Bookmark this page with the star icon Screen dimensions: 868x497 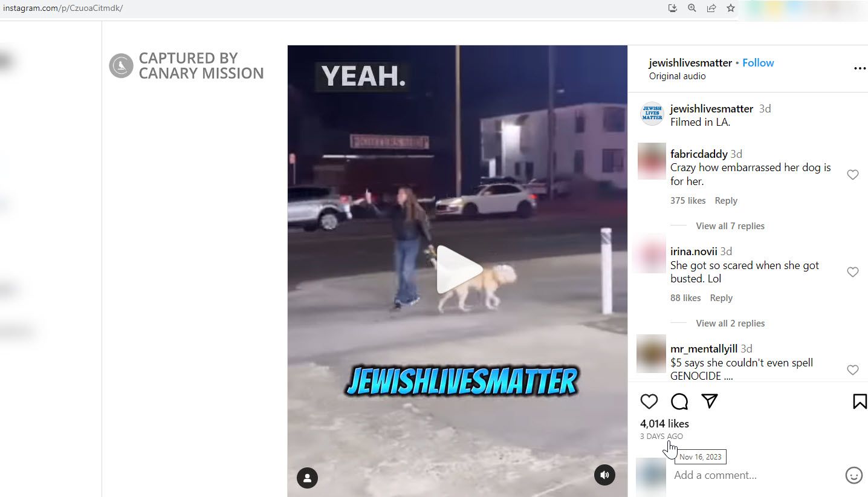click(730, 8)
